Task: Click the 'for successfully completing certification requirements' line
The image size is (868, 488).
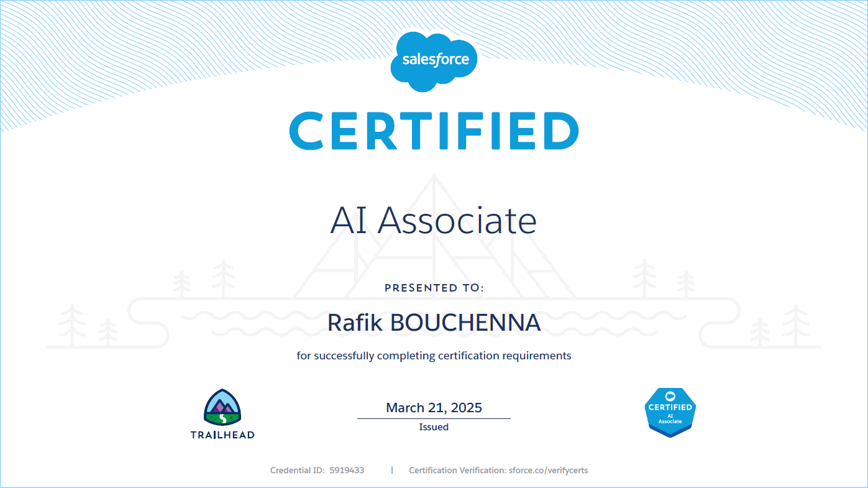Action: pyautogui.click(x=434, y=356)
